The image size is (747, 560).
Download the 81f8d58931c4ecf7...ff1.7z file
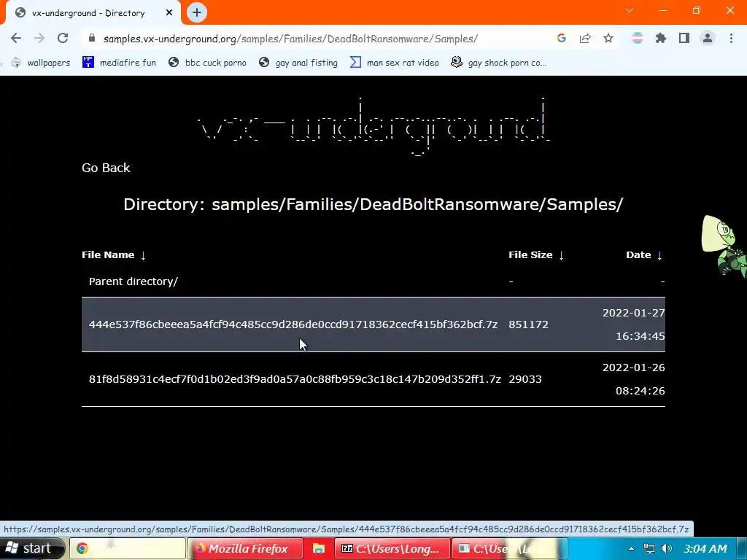[x=295, y=379]
